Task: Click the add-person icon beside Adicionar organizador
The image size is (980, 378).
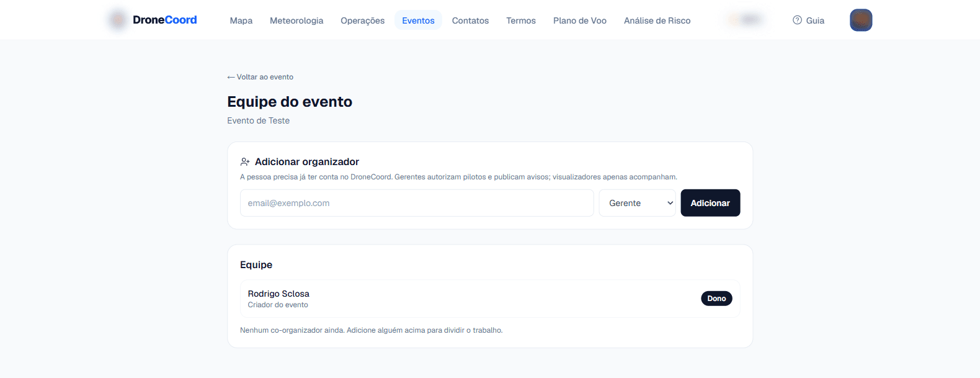Action: [x=245, y=162]
